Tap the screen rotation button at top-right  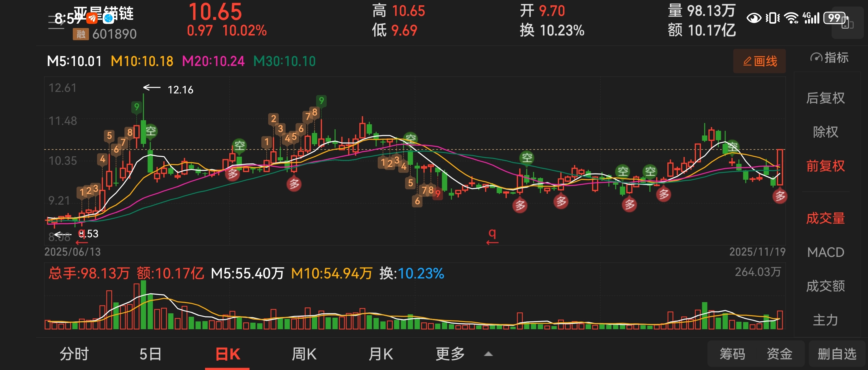[847, 24]
